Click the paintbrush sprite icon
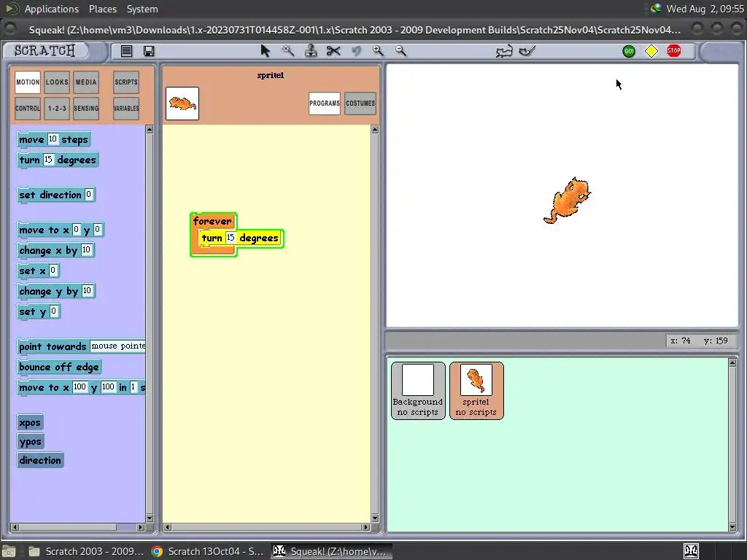Viewport: 747px width, 560px height. click(527, 50)
